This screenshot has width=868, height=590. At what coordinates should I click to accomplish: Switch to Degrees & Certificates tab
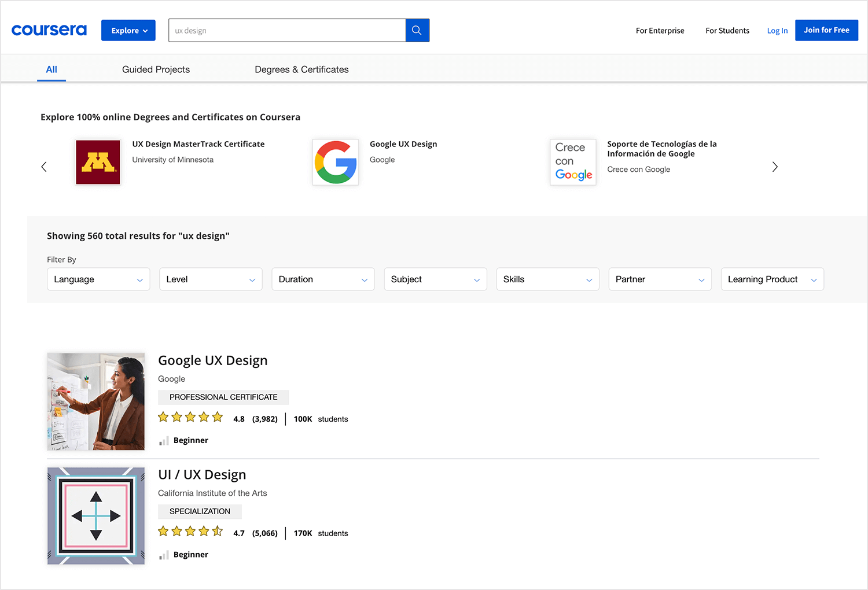[x=301, y=69]
